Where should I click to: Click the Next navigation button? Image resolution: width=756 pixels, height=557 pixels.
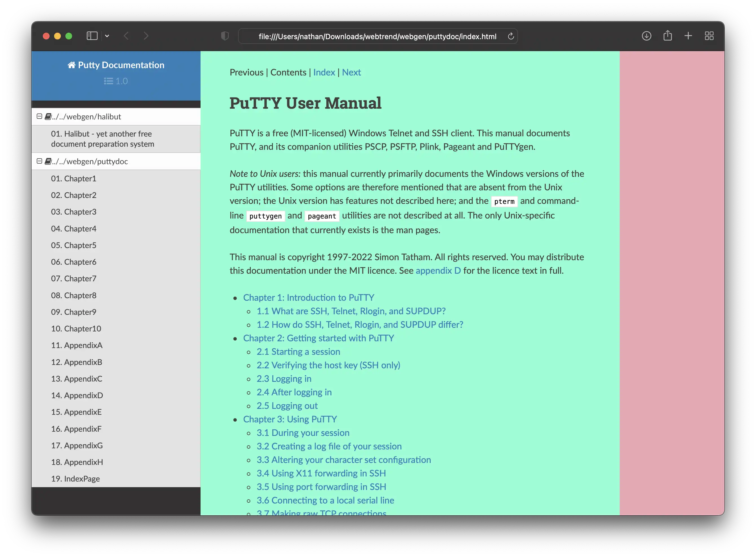pos(351,72)
